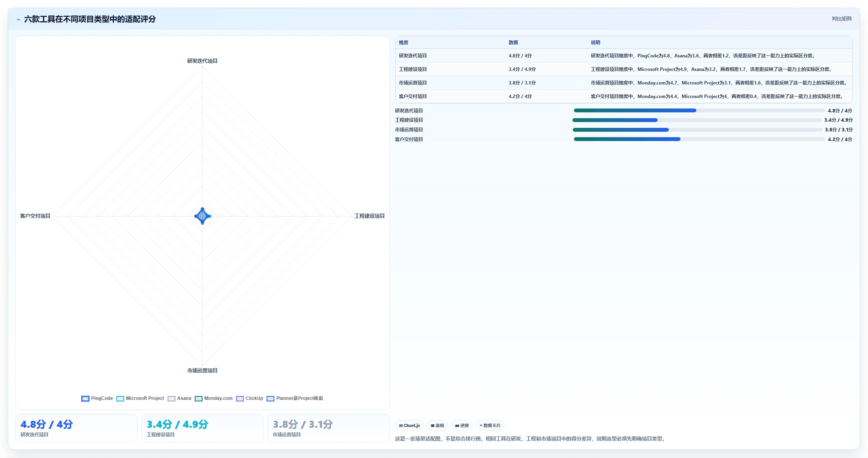This screenshot has height=458, width=868.
Task: Click the 研发迭代项目 progress bar
Action: (699, 110)
